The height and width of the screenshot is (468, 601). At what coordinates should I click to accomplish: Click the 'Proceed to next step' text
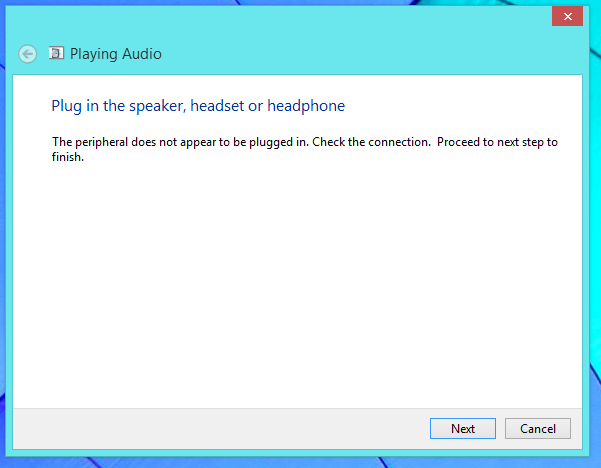(490, 142)
